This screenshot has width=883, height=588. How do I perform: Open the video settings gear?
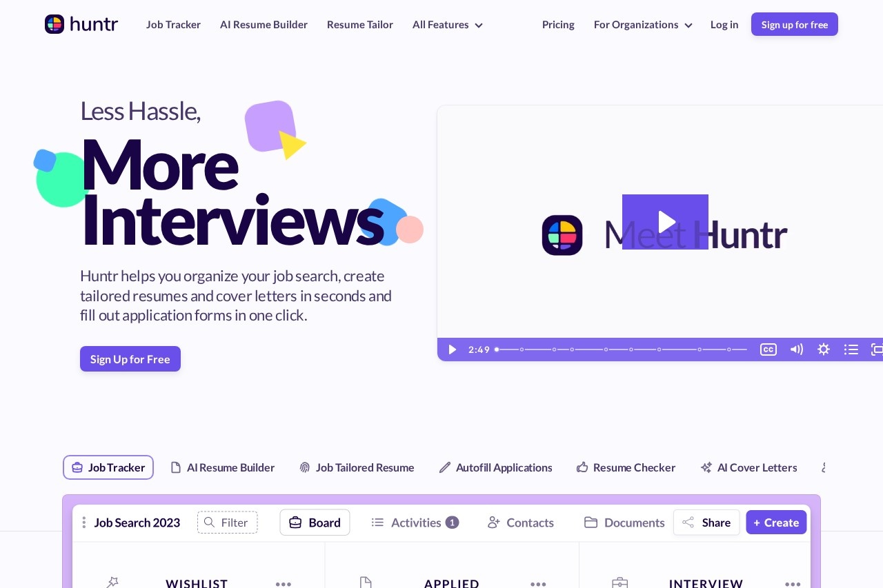point(824,349)
